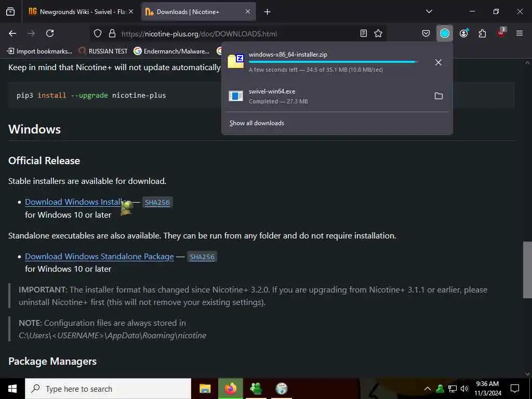Screen dimensions: 532x399
Task: Open Firefox account icon
Action: (463, 33)
